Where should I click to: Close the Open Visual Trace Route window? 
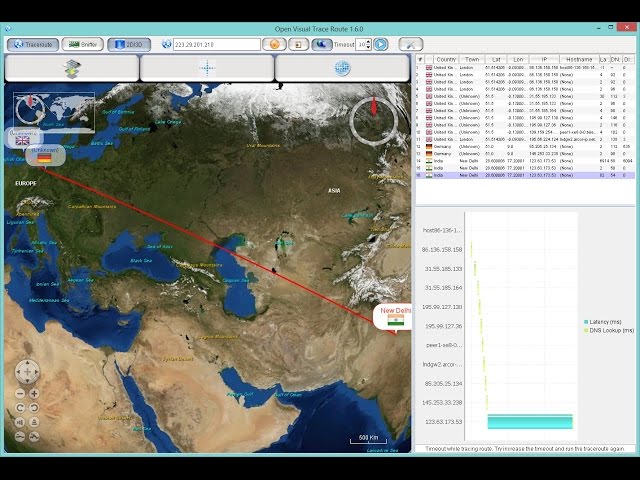pos(627,27)
